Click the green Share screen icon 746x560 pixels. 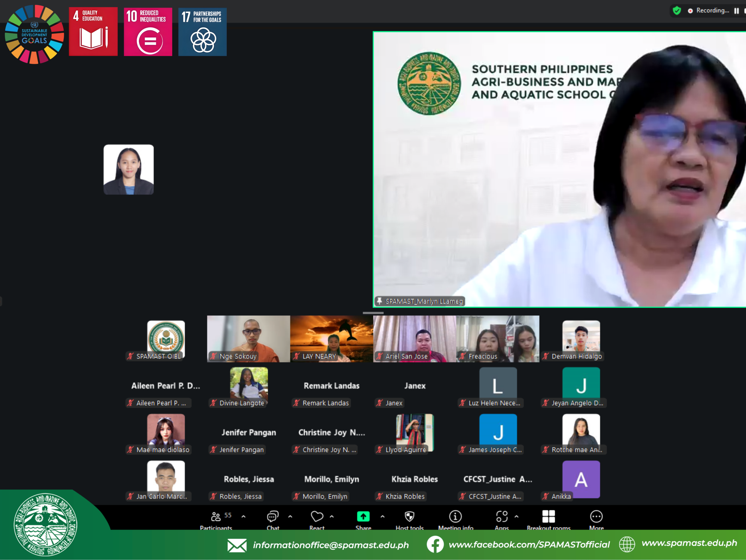[363, 516]
